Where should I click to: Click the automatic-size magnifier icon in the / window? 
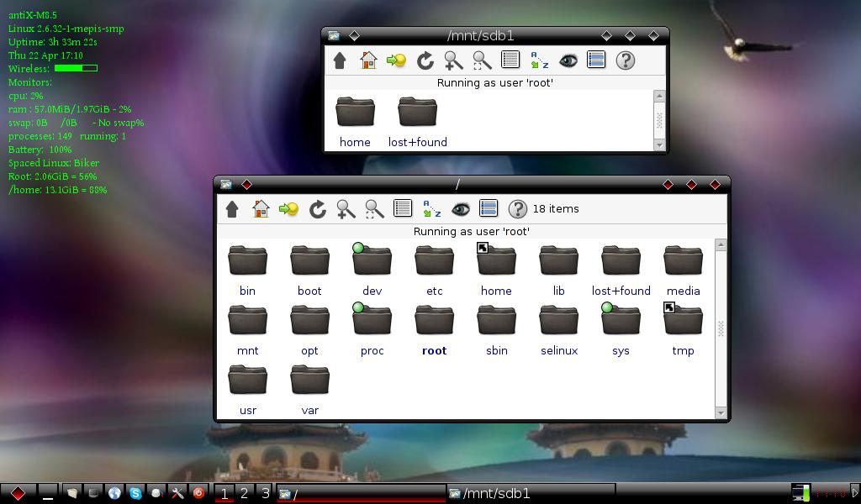coord(374,209)
